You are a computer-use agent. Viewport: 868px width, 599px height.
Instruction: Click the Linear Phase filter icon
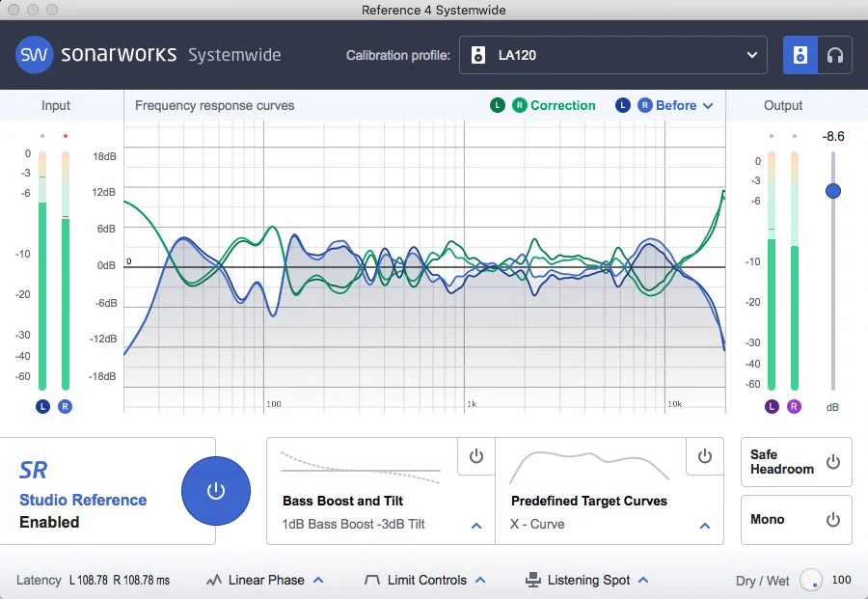(214, 580)
